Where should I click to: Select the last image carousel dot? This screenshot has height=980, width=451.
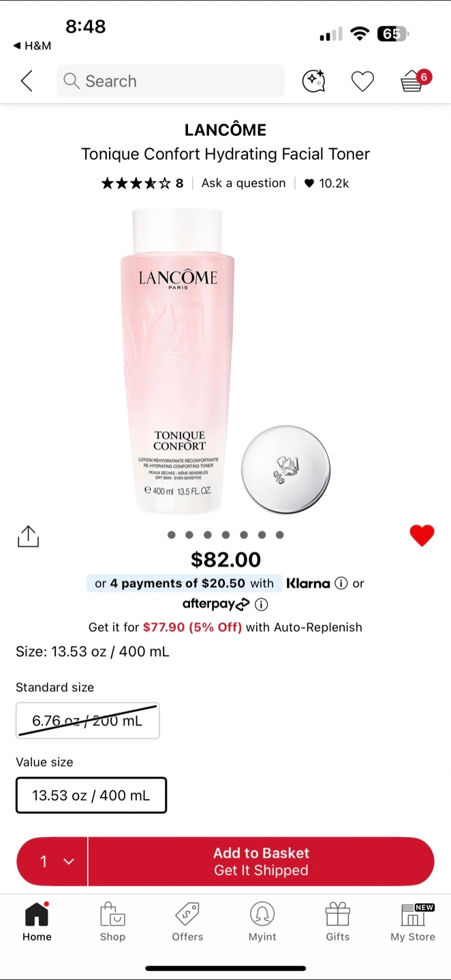click(x=279, y=535)
